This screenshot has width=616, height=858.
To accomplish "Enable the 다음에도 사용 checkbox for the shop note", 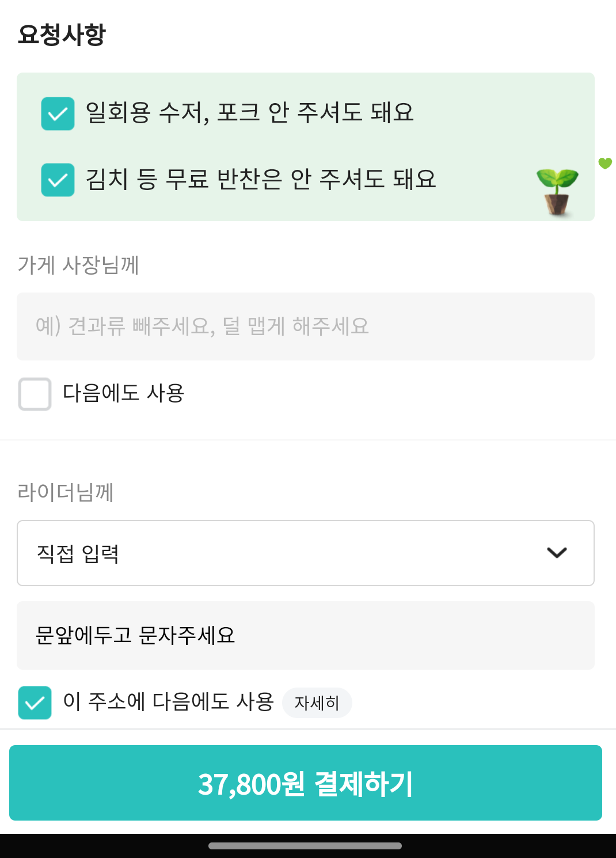I will (35, 394).
